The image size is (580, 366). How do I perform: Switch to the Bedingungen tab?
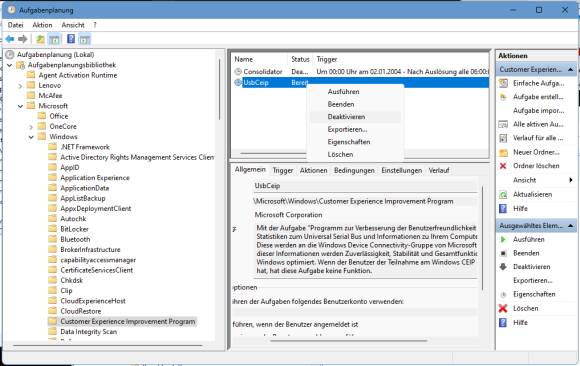coord(354,171)
